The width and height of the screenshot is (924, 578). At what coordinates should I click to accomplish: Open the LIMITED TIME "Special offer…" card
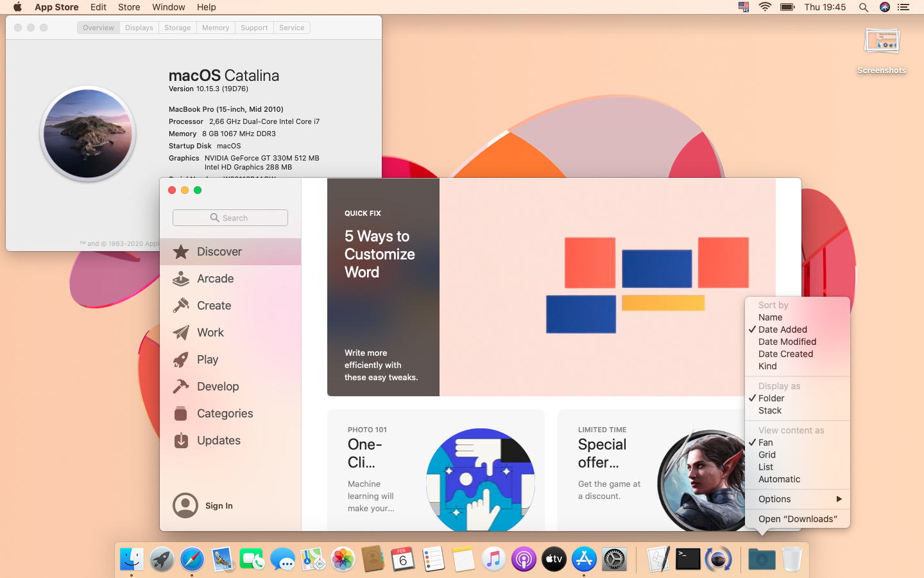[651, 470]
